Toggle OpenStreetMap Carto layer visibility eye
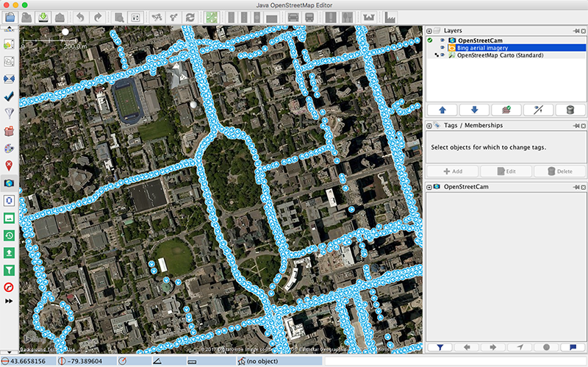 tap(442, 55)
